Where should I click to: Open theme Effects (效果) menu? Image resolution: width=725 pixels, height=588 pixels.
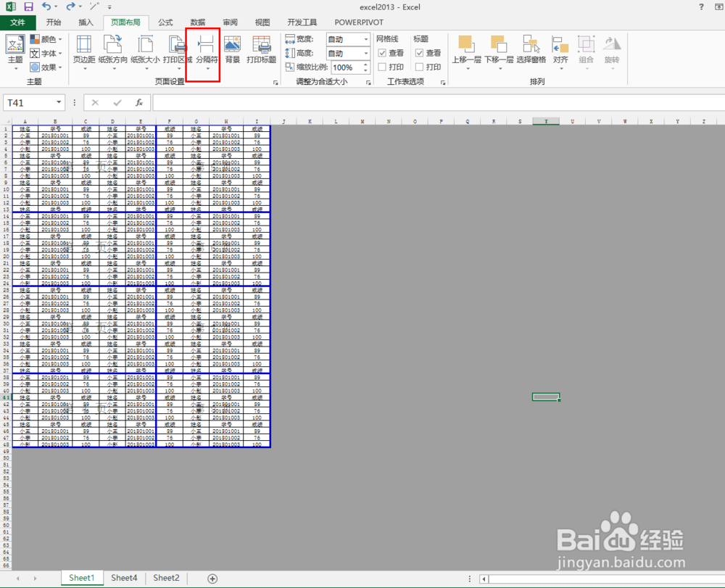pos(46,67)
